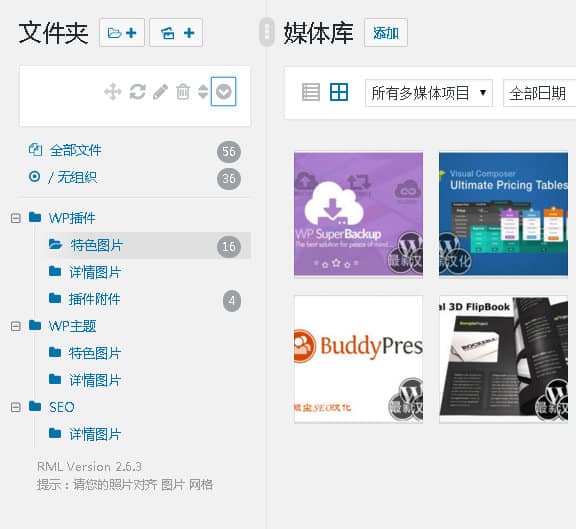Click the RML Version 2.6.3 text
The height and width of the screenshot is (529, 576).
(x=89, y=467)
